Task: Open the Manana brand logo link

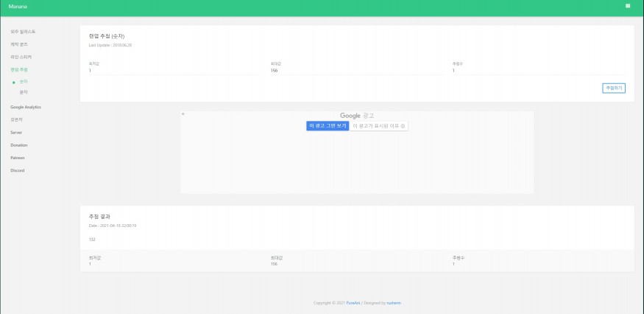Action: pyautogui.click(x=17, y=7)
